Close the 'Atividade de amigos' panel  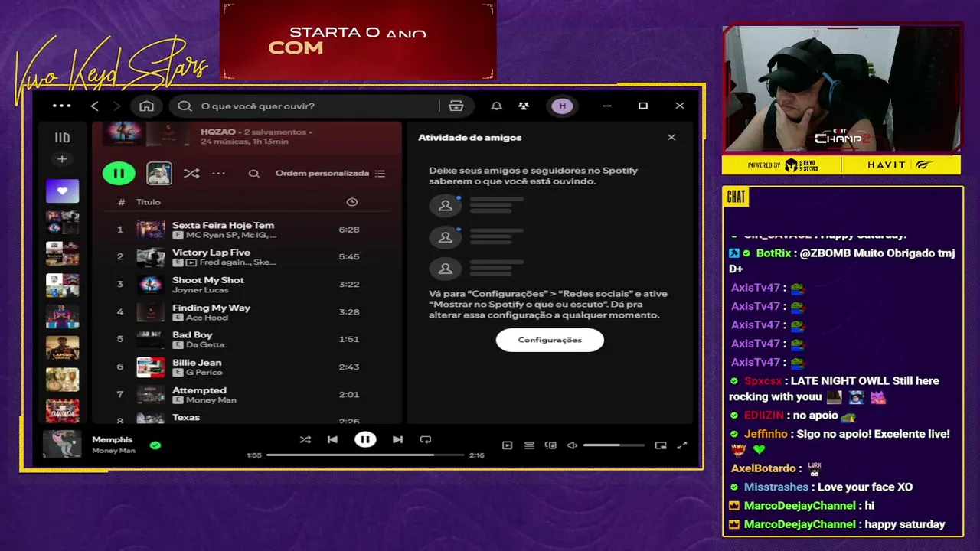pos(671,138)
